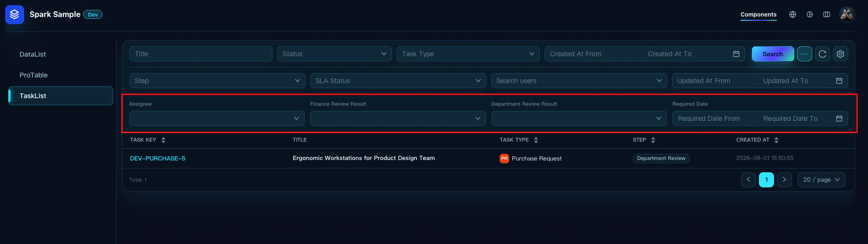Sort by Created At column arrows
Screen dimensions: 868x244
(x=776, y=140)
